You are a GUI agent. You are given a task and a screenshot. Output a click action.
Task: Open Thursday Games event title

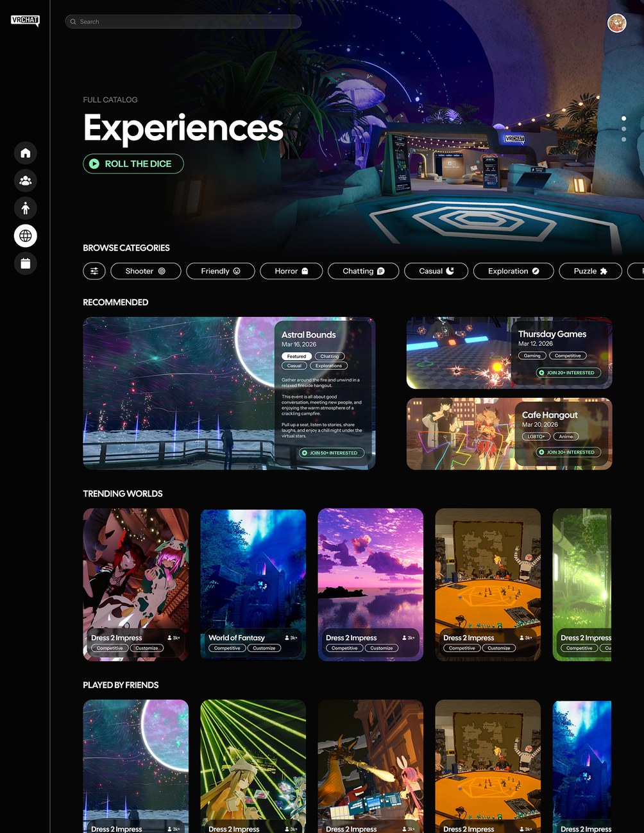point(552,334)
